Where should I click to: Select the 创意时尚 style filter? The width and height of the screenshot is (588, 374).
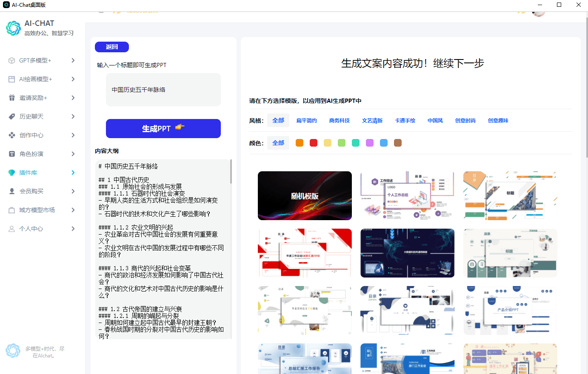point(465,121)
